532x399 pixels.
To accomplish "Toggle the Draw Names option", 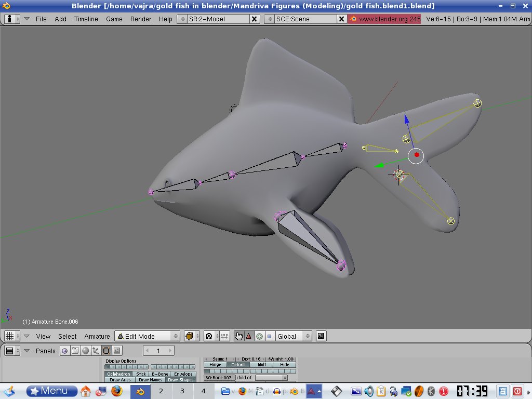I will 150,380.
